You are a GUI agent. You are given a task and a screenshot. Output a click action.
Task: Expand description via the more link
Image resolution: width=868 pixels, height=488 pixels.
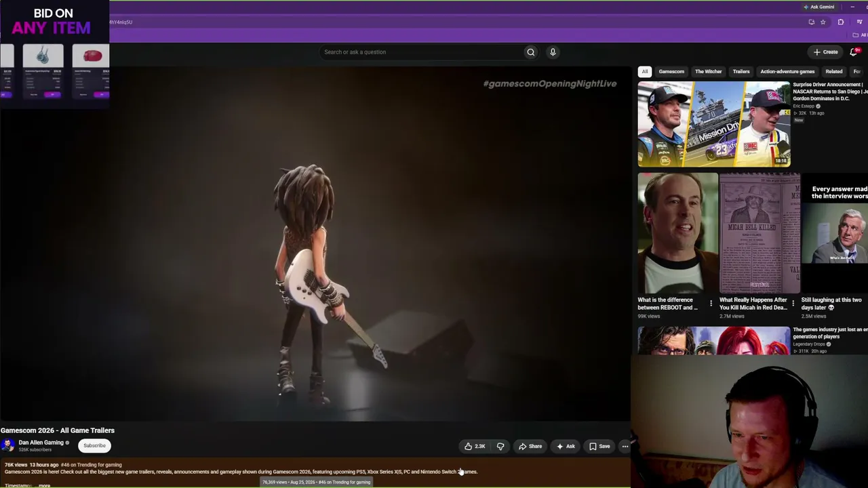[44, 485]
